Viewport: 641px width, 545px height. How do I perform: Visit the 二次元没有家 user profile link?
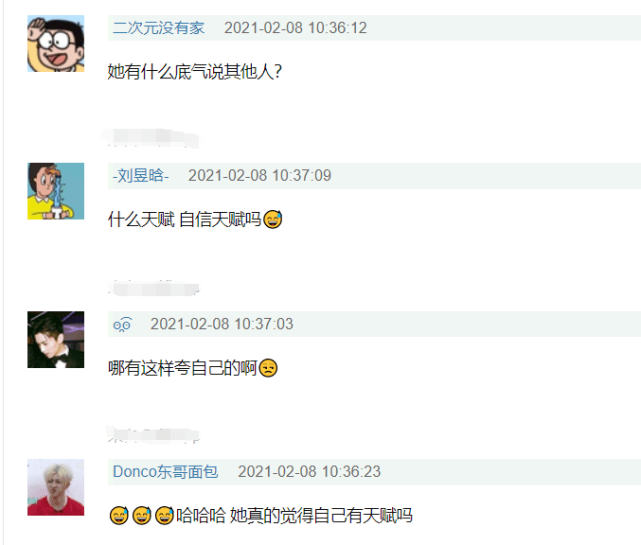tap(158, 28)
